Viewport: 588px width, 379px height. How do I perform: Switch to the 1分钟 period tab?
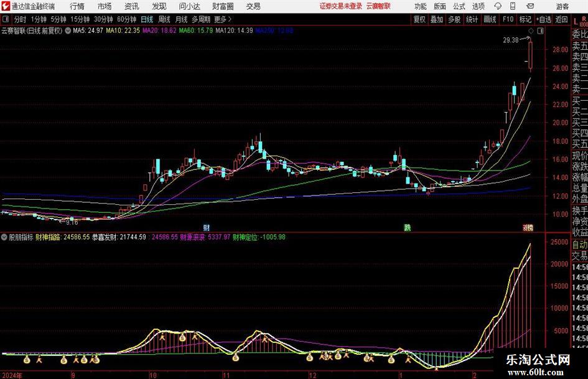39,19
